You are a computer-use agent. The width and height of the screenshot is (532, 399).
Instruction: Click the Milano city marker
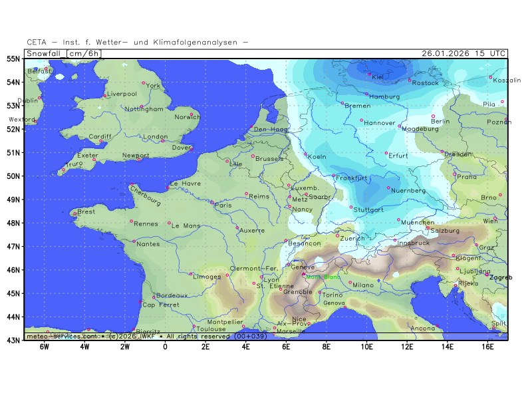tap(350, 282)
